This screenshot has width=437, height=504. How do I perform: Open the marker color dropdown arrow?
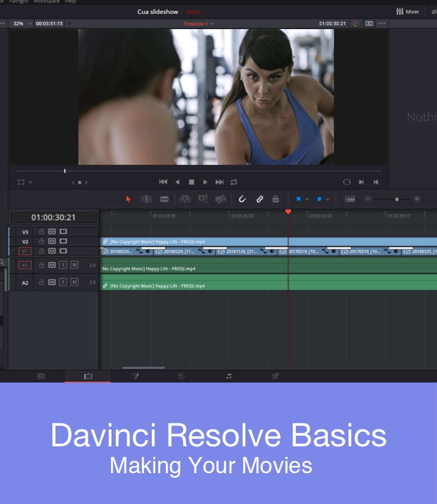(327, 199)
